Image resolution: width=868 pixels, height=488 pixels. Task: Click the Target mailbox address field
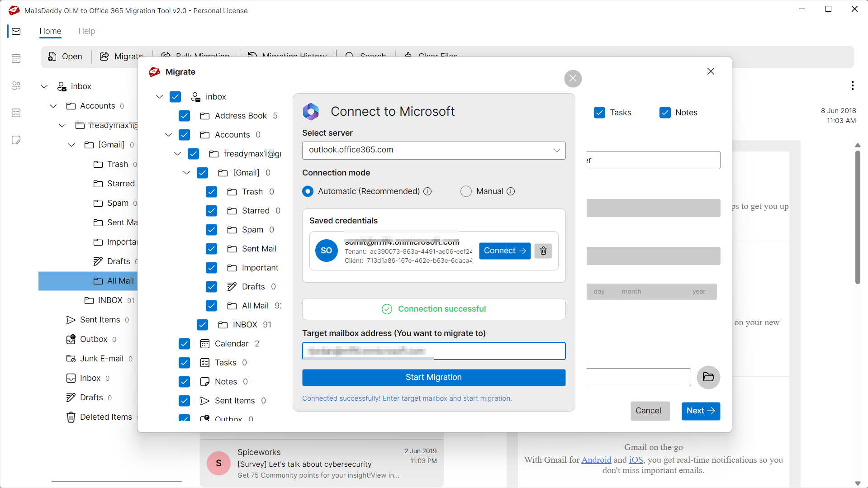pyautogui.click(x=434, y=351)
